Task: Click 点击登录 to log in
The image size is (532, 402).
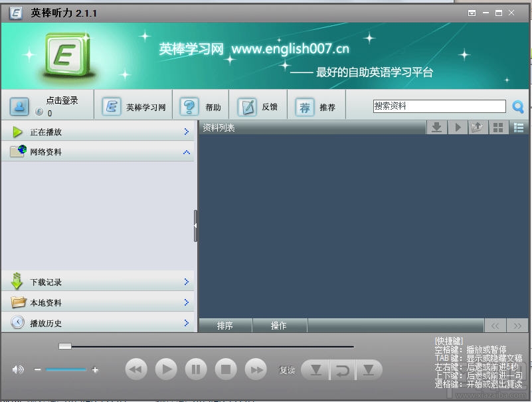Action: [x=62, y=100]
